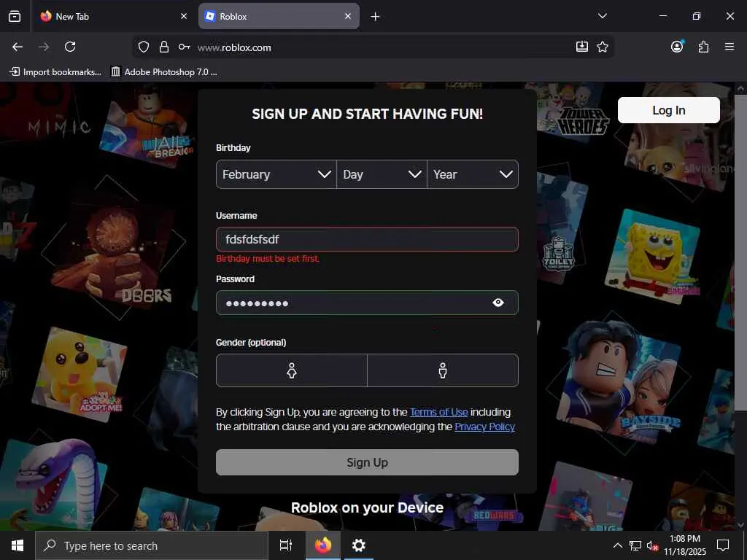Click the forward navigation arrow

pos(44,47)
